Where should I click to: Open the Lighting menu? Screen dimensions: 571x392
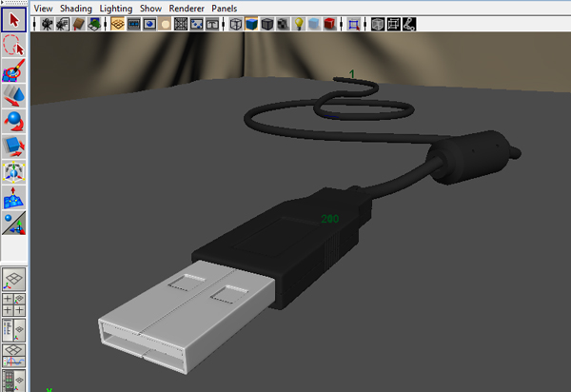coord(116,8)
